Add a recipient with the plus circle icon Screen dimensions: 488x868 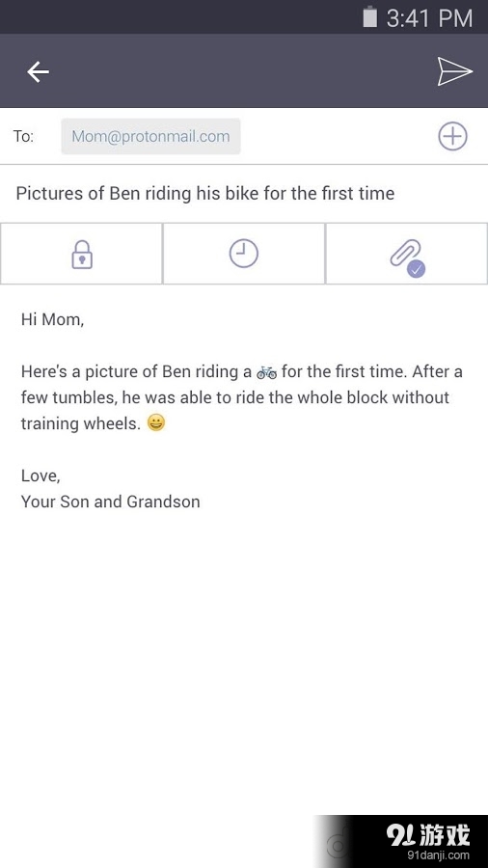pyautogui.click(x=452, y=136)
